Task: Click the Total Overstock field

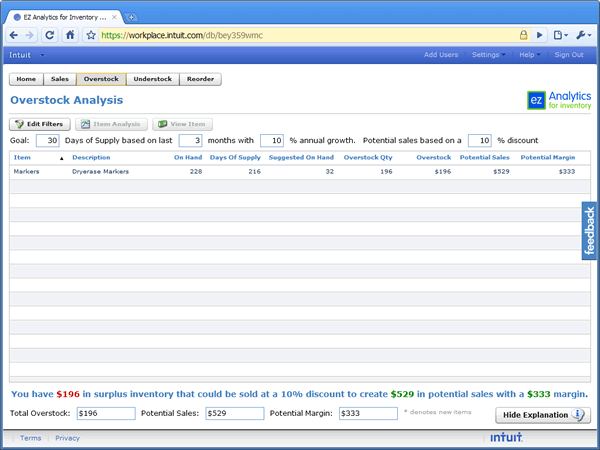Action: pyautogui.click(x=106, y=413)
